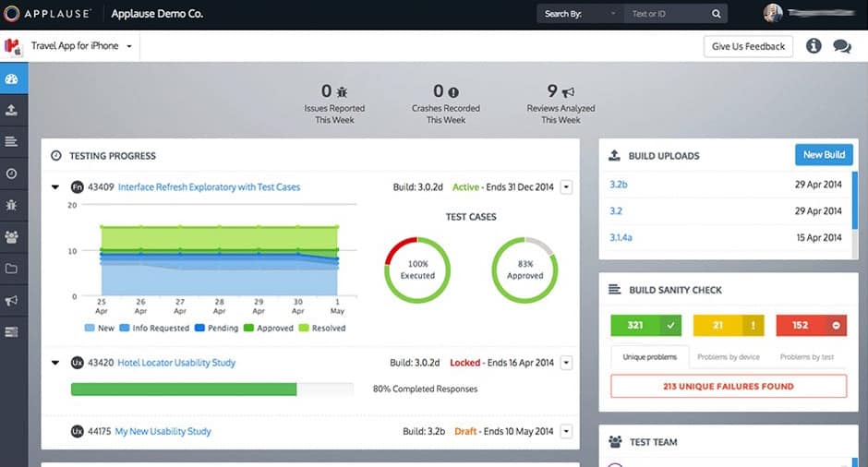Open build 3.2b link
The image size is (868, 467).
619,185
